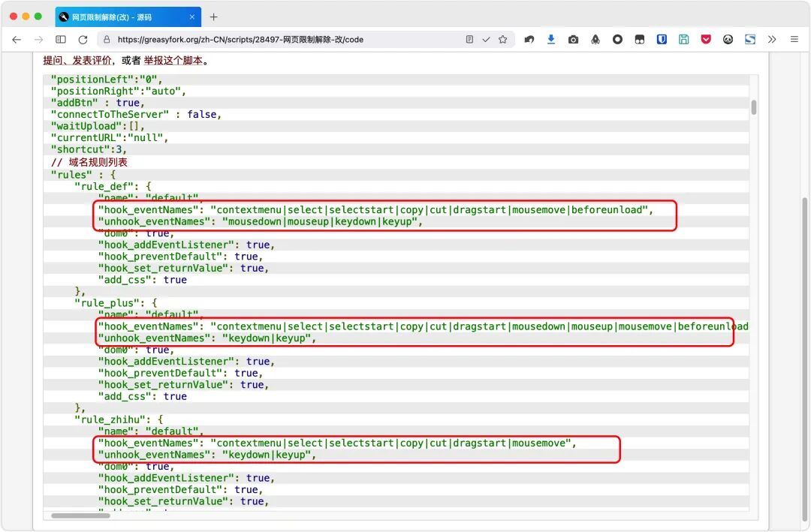This screenshot has width=811, height=532.
Task: Click the code box vertical scrollbar thumb
Action: 754,107
